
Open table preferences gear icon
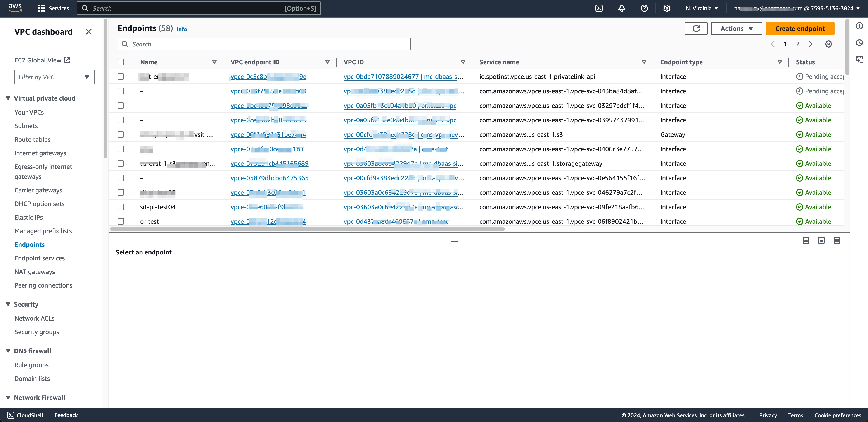click(828, 44)
